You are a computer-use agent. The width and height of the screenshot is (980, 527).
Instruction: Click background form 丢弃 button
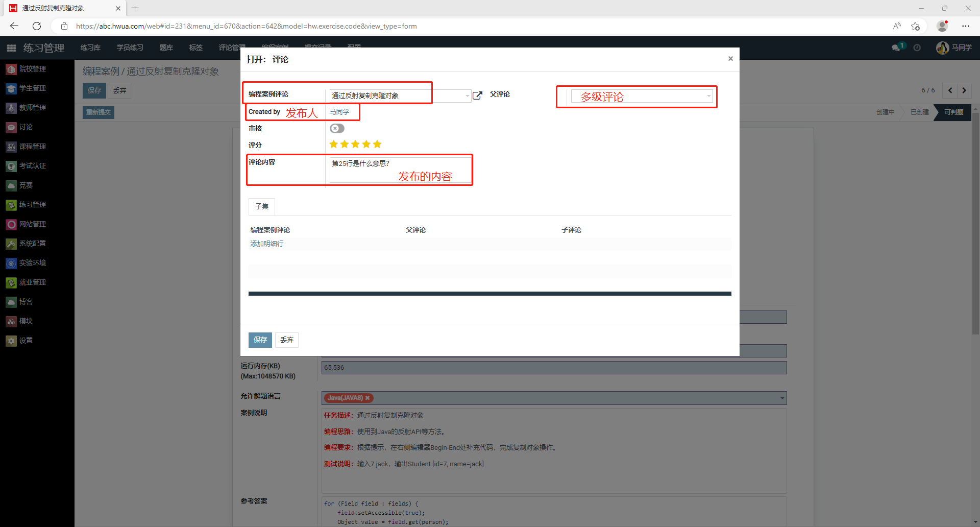[x=120, y=90]
